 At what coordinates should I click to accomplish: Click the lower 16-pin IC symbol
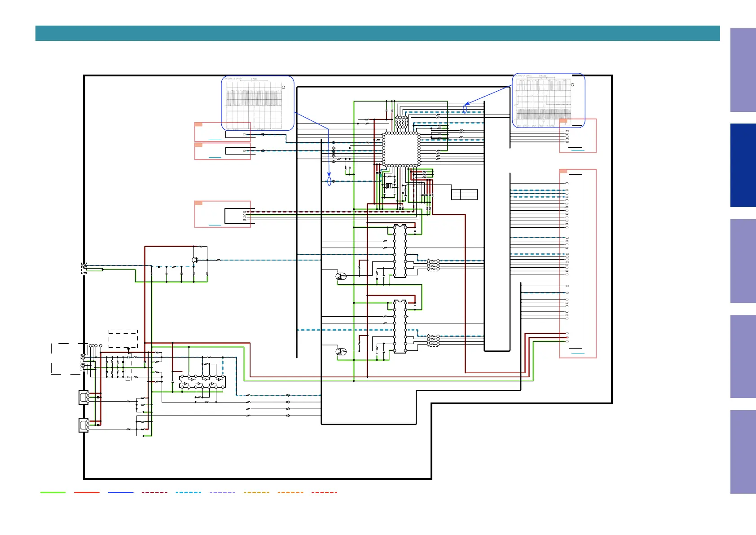400,327
